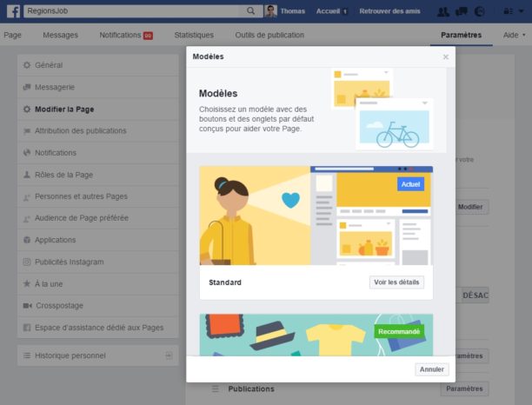Click the Actuel badge on Standard

pyautogui.click(x=410, y=184)
